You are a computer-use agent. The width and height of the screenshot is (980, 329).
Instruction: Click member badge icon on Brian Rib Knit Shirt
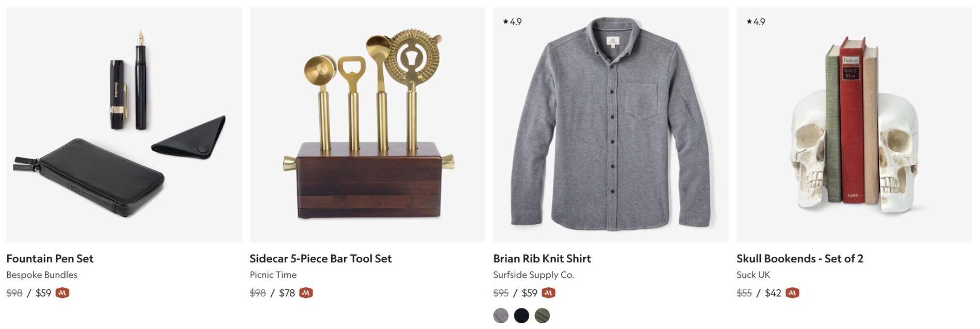coord(548,293)
